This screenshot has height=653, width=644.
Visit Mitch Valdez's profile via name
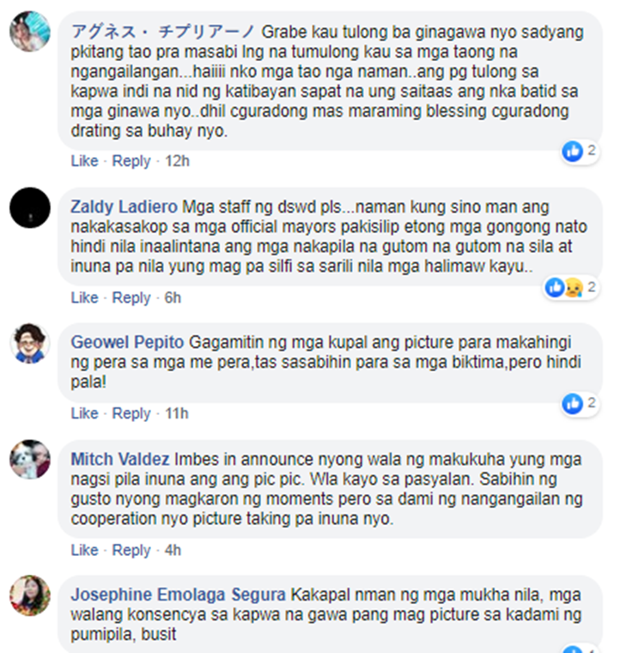point(120,459)
